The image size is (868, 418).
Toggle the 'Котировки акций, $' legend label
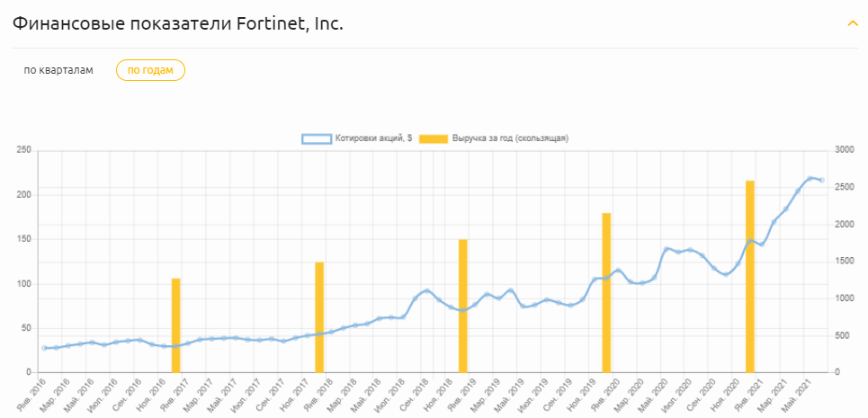[373, 138]
